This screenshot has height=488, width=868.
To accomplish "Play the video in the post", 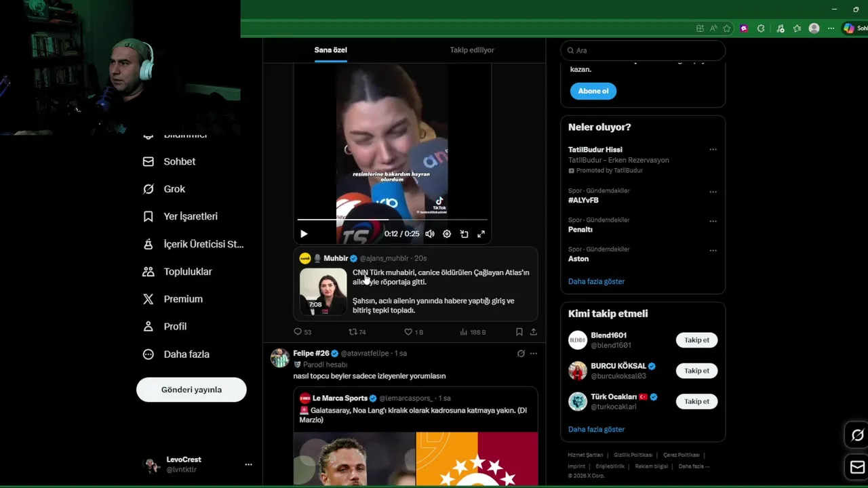I will coord(304,234).
